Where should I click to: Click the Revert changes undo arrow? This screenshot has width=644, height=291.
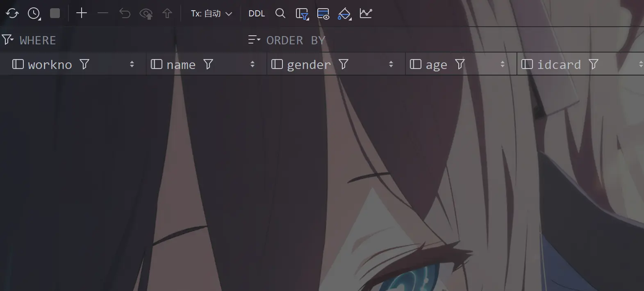coord(125,14)
